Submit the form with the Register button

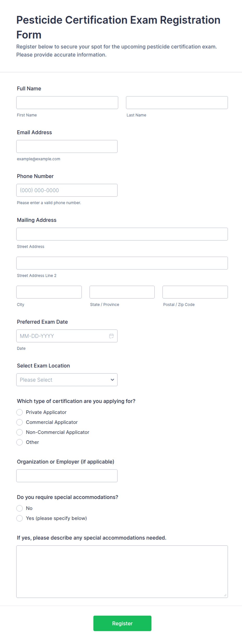pos(122,623)
